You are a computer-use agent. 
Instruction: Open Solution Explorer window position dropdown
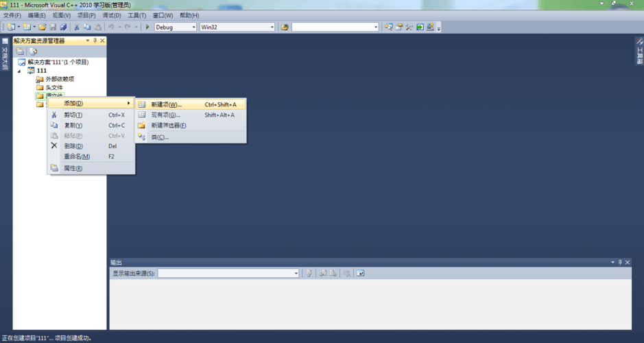pos(88,40)
